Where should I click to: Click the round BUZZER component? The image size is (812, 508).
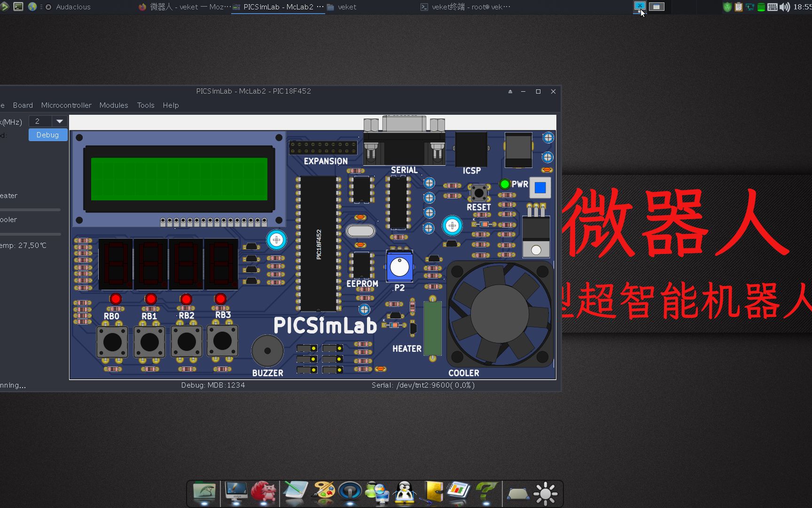point(267,351)
